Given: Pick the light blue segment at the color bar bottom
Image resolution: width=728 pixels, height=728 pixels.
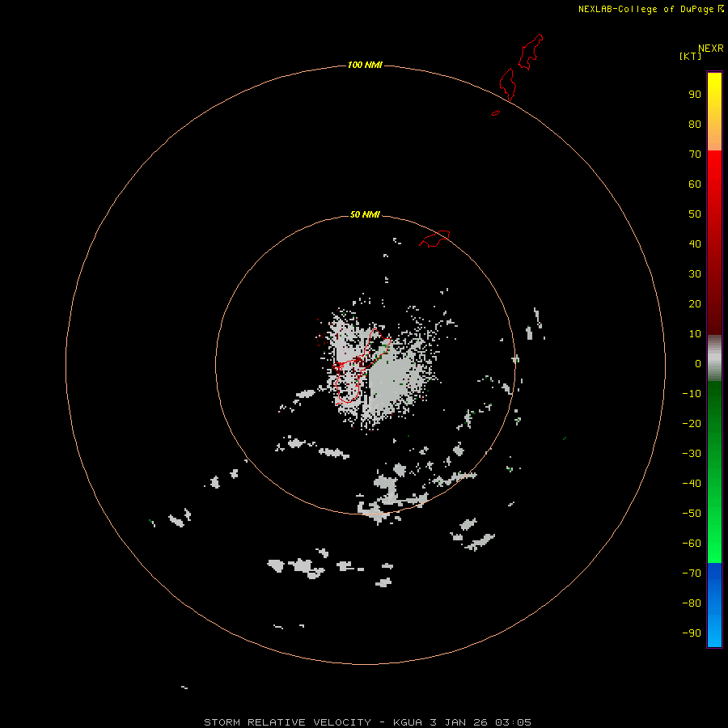Looking at the screenshot, I should pyautogui.click(x=714, y=605).
